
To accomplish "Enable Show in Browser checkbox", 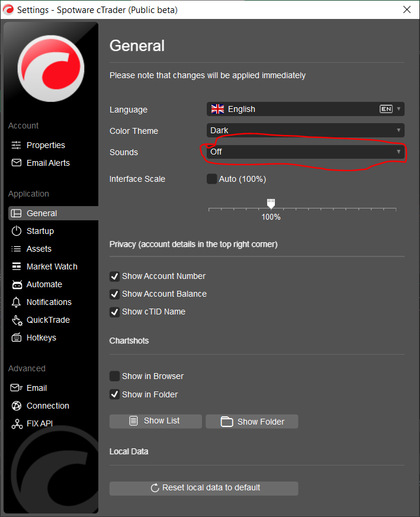I will pos(114,376).
